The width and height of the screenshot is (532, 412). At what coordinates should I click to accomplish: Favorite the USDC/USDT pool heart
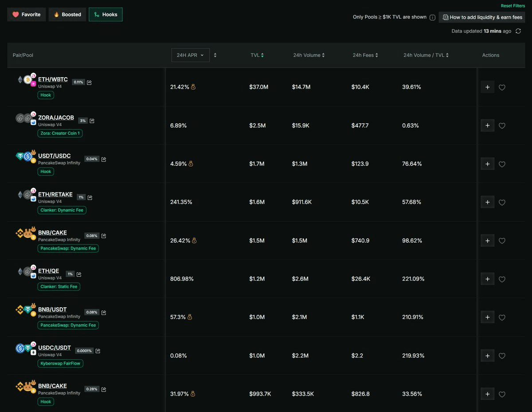(x=502, y=356)
